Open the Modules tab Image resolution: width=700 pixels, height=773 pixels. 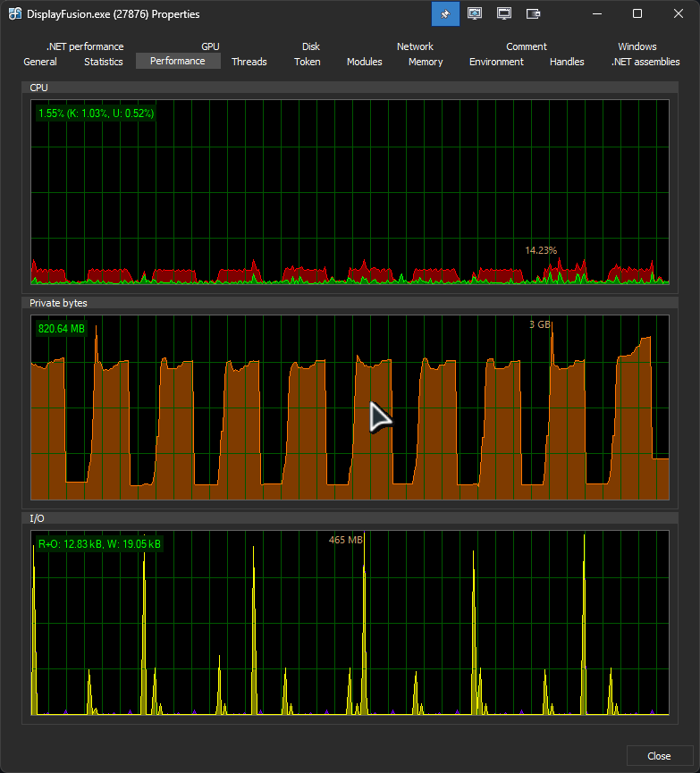364,62
